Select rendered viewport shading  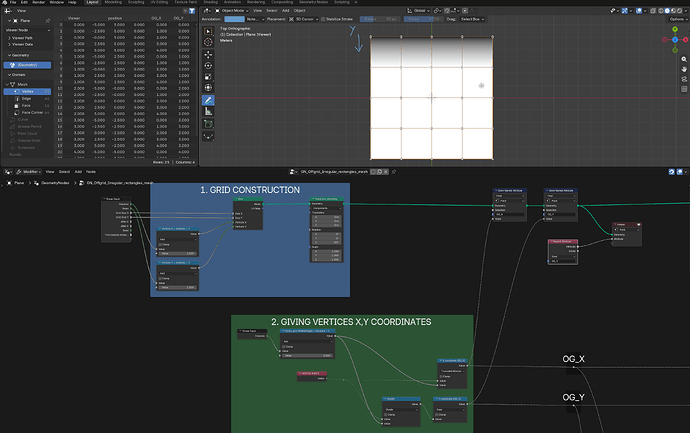point(679,11)
